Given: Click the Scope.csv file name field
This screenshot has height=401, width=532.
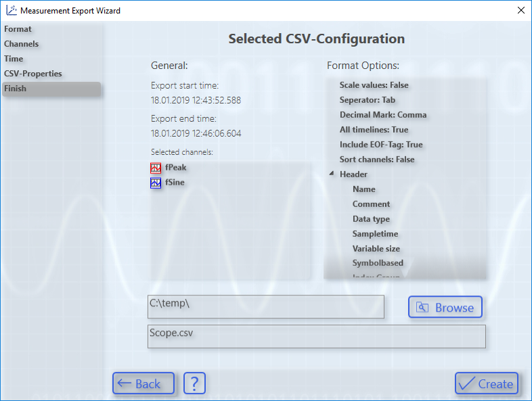Looking at the screenshot, I should pos(317,337).
